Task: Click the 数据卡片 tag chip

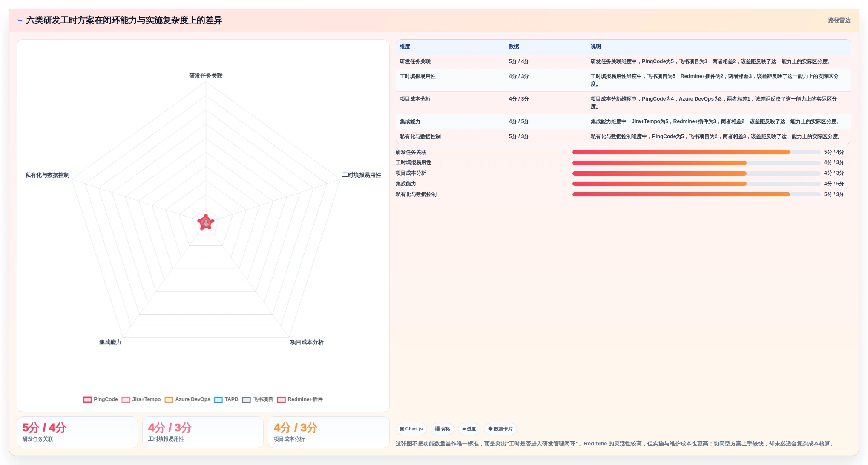Action: [x=500, y=429]
